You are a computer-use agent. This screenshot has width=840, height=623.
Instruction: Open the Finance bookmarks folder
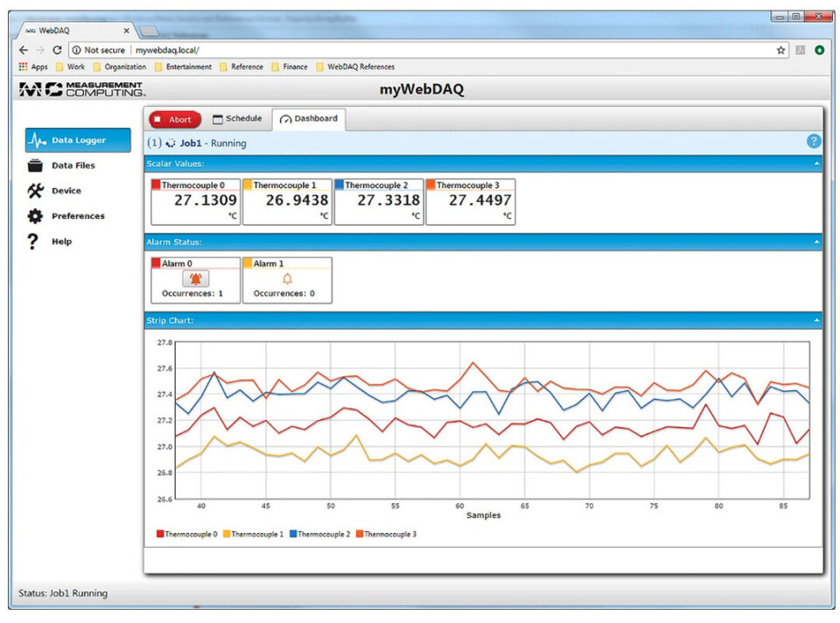tap(290, 67)
